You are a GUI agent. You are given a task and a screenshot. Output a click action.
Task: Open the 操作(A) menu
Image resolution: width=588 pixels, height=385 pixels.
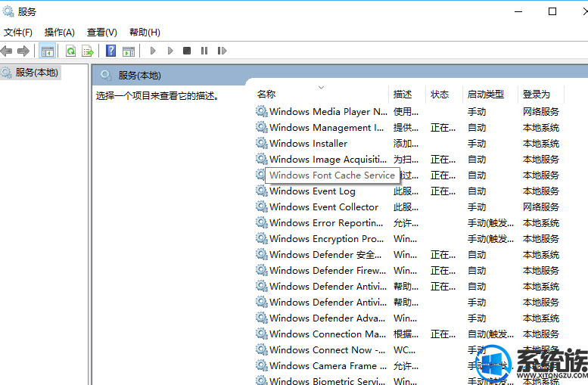[59, 33]
